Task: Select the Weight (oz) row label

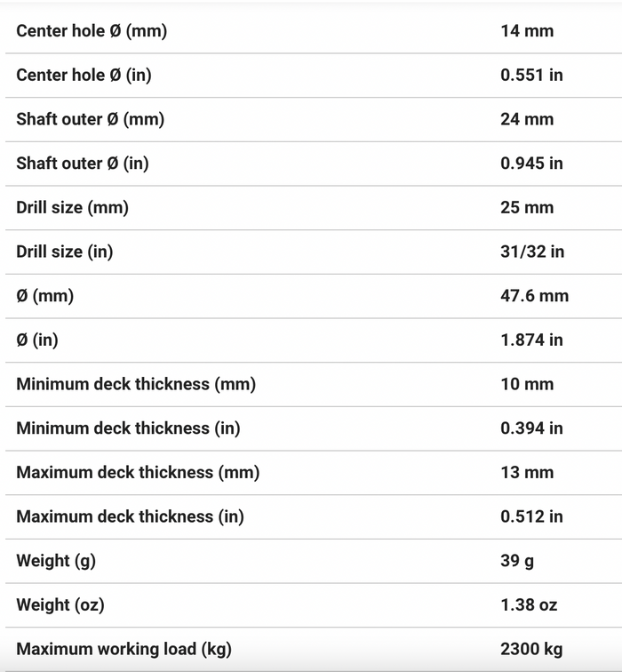Action: [x=60, y=605]
